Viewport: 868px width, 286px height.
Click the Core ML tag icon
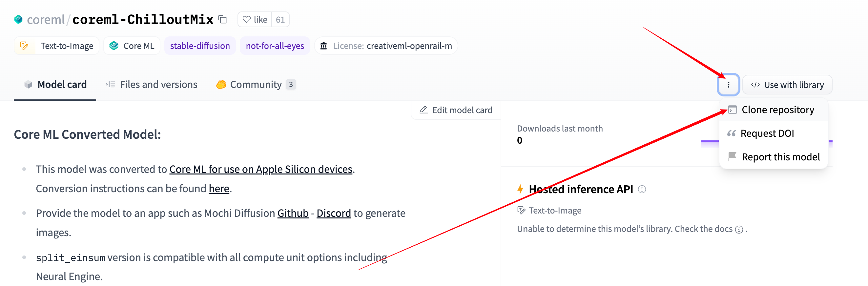[x=114, y=46]
